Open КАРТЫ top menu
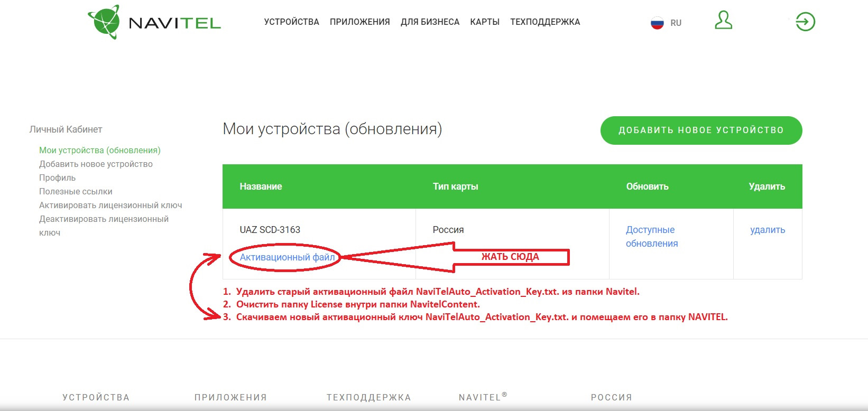This screenshot has width=868, height=411. point(485,22)
